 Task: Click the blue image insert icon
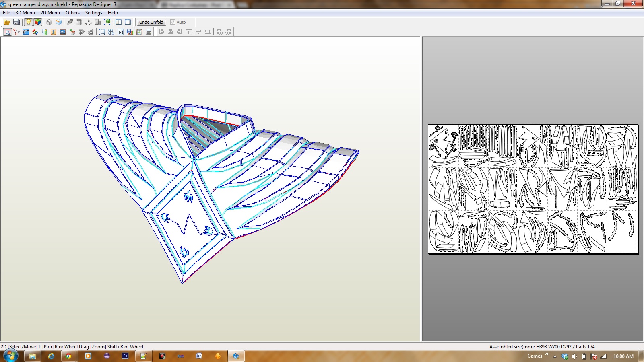click(x=63, y=32)
